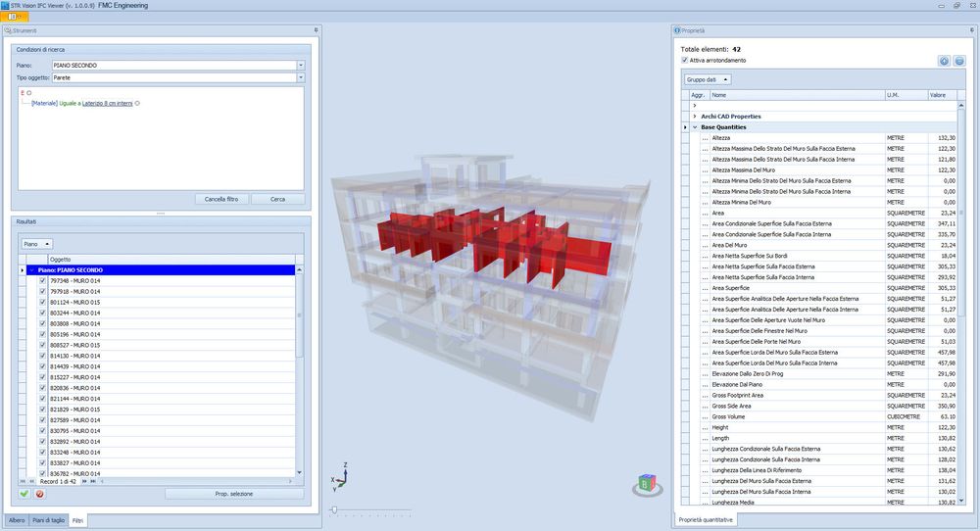This screenshot has width=980, height=531.
Task: Click the green checkmark select-all icon
Action: 24,494
